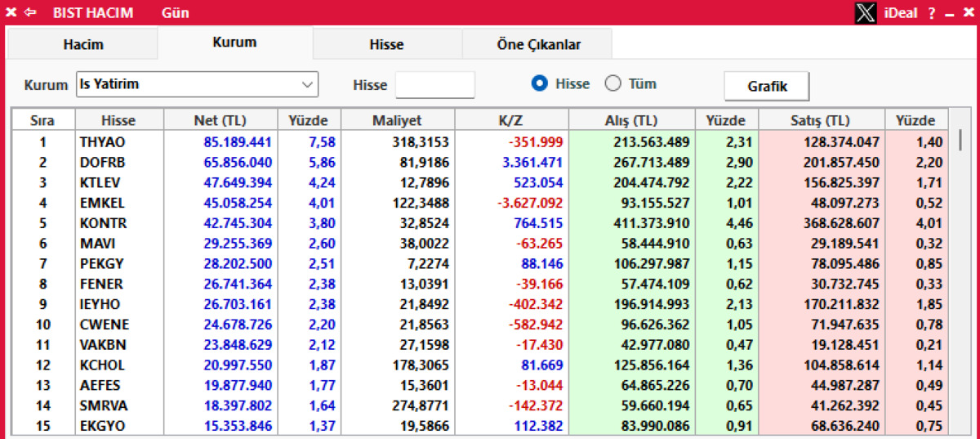Select the SMRVA stock row

pos(480,405)
